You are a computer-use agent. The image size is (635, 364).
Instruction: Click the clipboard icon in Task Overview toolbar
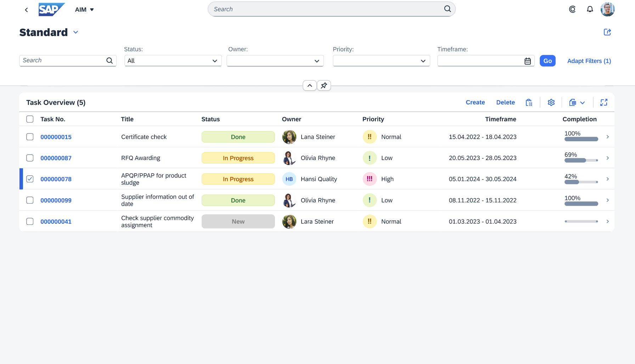coord(529,102)
